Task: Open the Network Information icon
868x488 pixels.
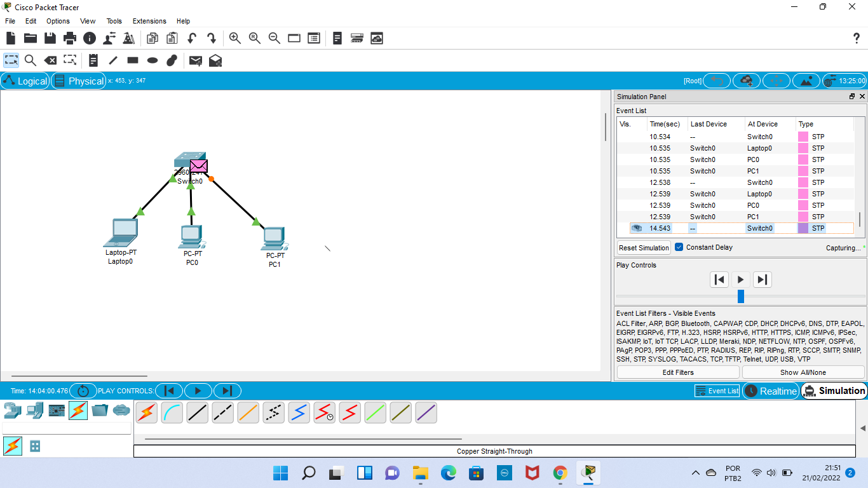Action: (x=90, y=38)
